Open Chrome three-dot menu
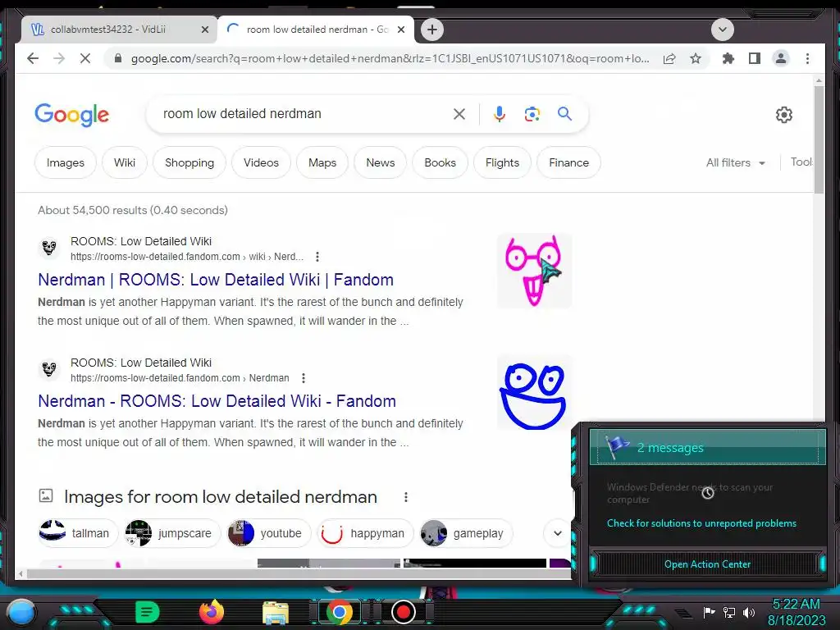 pos(807,58)
